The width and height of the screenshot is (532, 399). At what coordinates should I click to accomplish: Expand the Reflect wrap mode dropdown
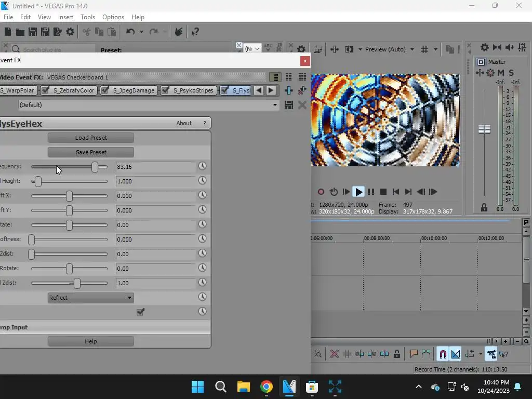tap(90, 298)
